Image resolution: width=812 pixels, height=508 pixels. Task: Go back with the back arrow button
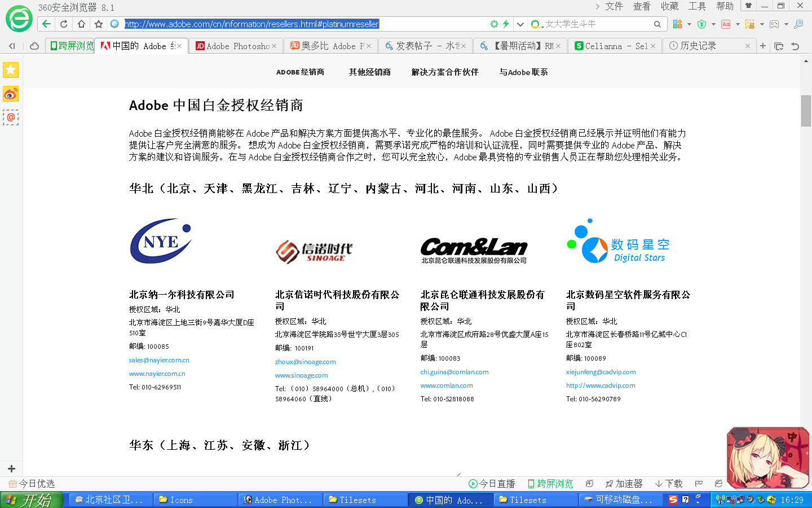[x=46, y=24]
